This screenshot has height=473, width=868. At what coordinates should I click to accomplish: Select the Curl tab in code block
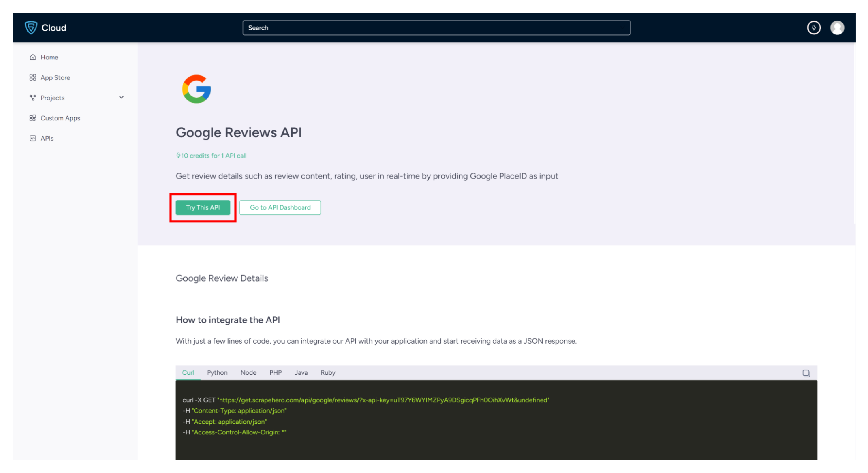click(188, 373)
